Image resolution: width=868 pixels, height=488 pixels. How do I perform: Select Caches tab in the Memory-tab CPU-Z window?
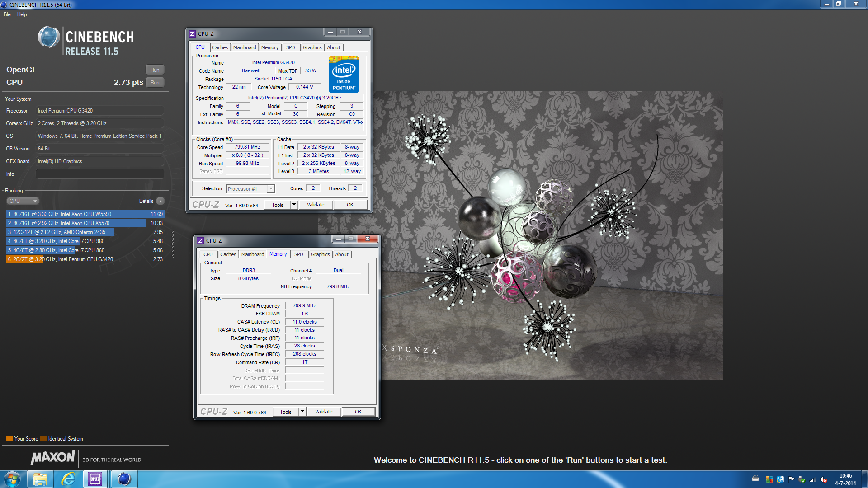[x=228, y=254]
